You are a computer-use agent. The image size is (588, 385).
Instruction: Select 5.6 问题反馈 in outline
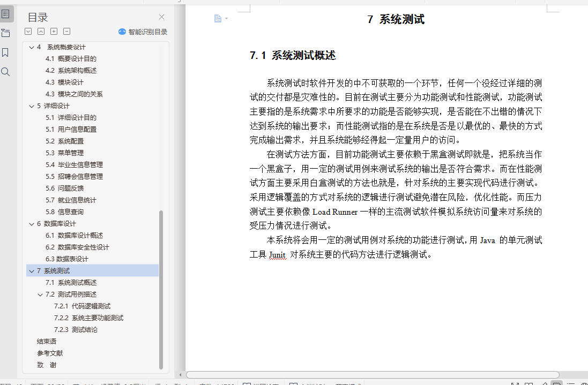click(64, 188)
